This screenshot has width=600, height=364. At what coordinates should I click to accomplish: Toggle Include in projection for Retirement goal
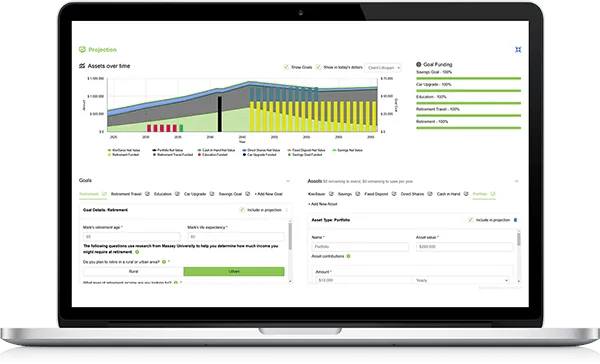[x=242, y=210]
